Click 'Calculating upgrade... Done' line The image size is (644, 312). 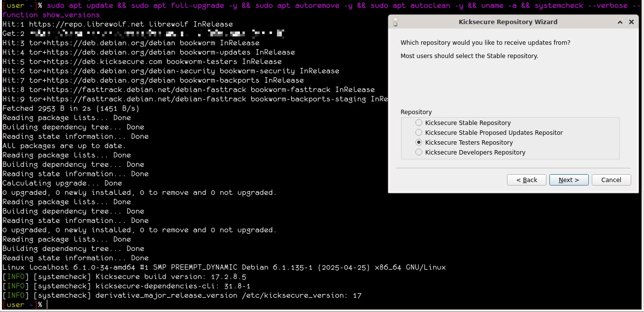click(62, 183)
